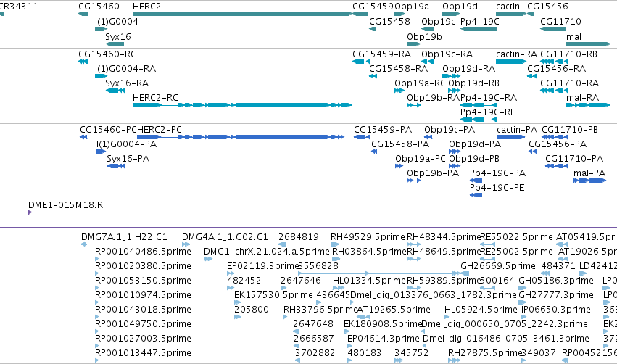This screenshot has width=617, height=364.
Task: Click the CG15459 gene label
Action: (x=373, y=7)
